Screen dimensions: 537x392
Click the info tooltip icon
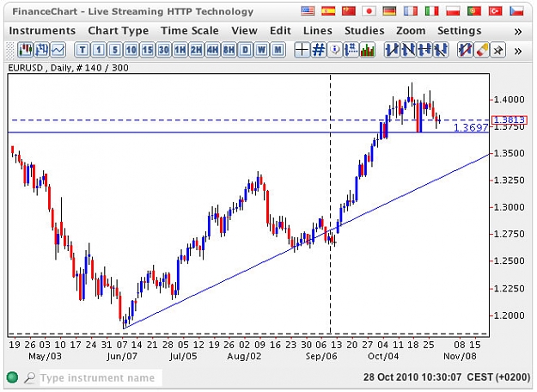[x=334, y=50]
